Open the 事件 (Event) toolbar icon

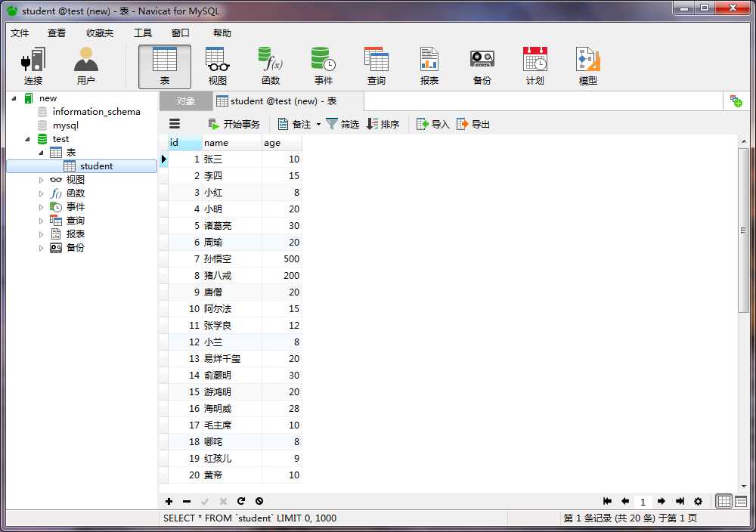point(323,66)
